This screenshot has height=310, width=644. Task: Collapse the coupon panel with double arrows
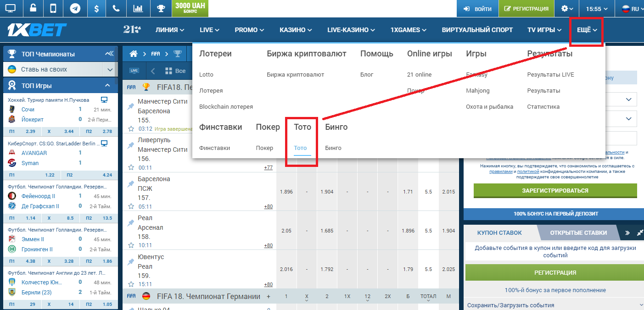(x=627, y=232)
